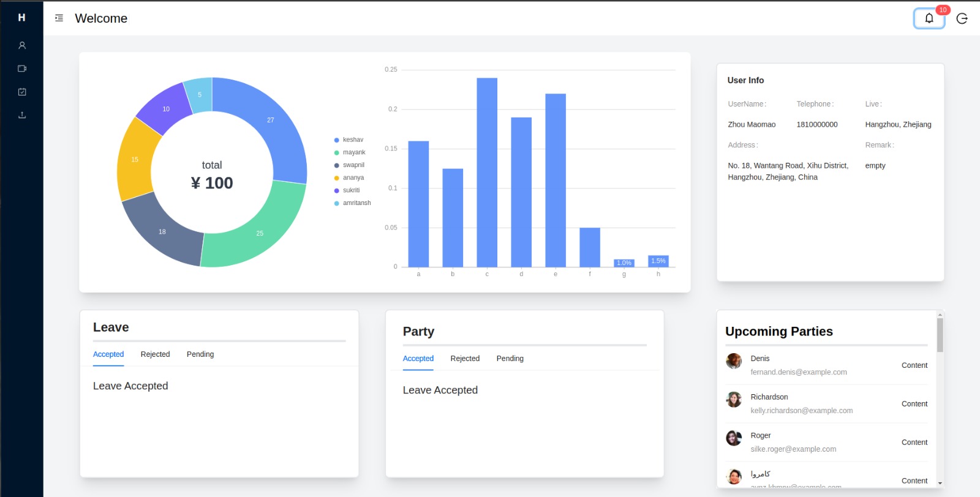The height and width of the screenshot is (497, 980).
Task: Open the video camera sidebar icon
Action: tap(22, 69)
